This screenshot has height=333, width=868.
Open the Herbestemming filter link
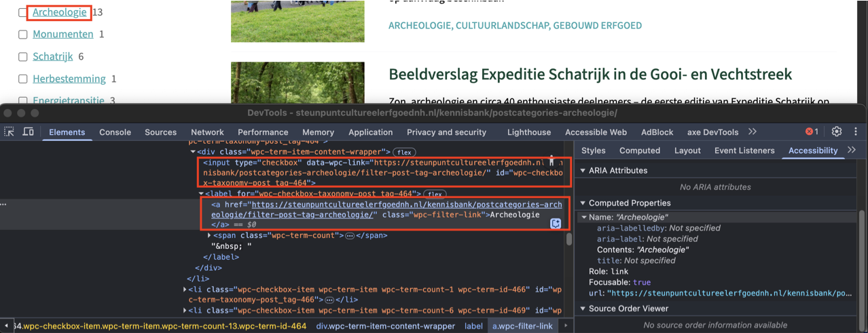click(x=69, y=79)
